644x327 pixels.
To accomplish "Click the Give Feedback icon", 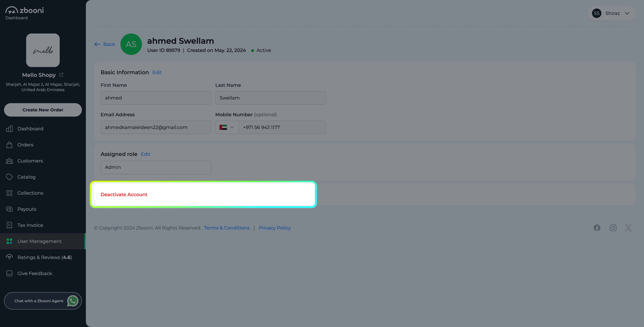I will tap(10, 273).
